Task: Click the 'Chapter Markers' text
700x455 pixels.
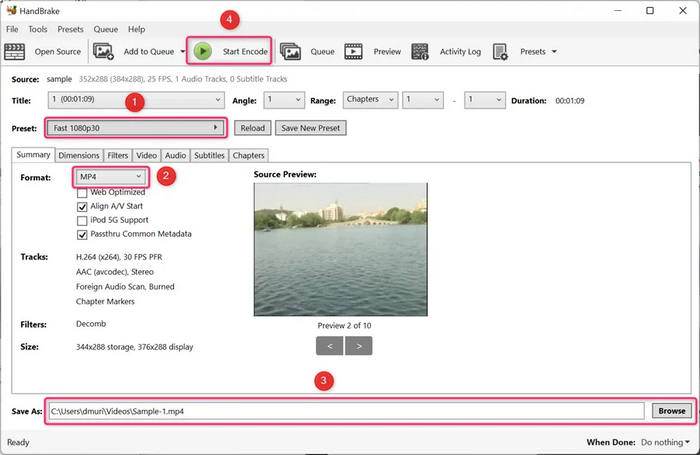Action: (x=105, y=301)
